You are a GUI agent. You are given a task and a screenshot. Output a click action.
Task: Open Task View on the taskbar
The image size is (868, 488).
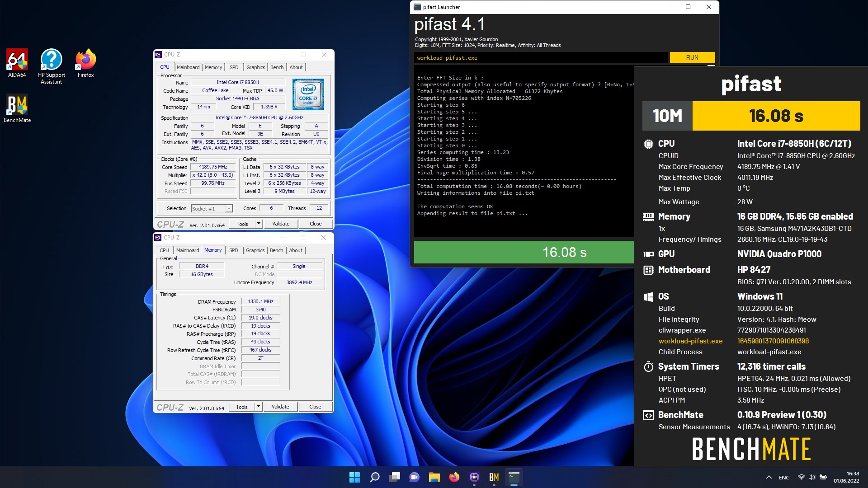point(395,477)
